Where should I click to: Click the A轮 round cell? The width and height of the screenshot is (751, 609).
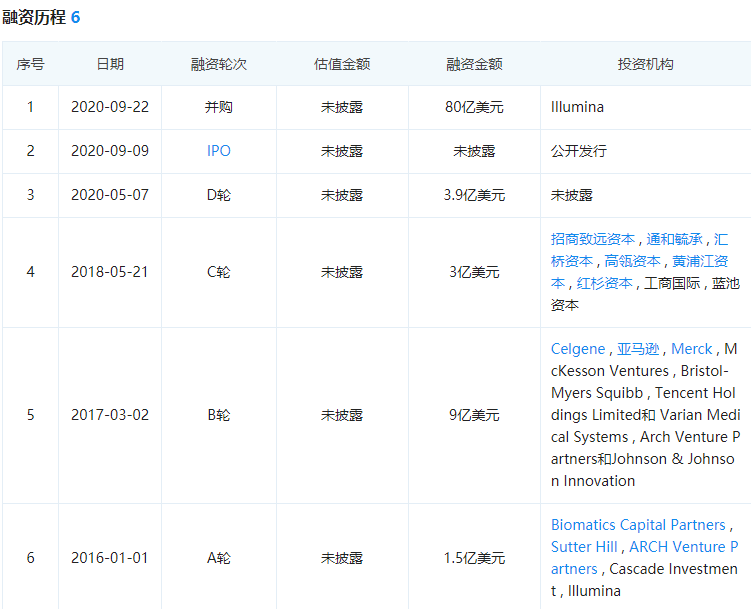(218, 558)
